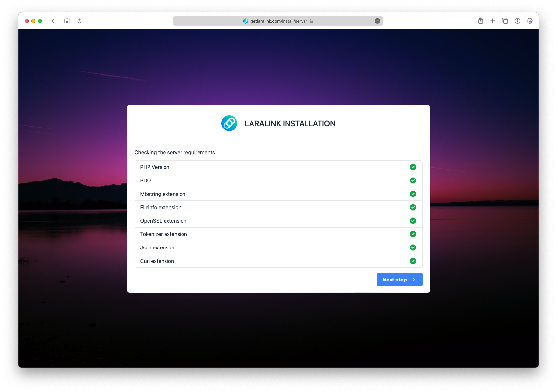Click the Laralink chain logo icon

tap(229, 123)
